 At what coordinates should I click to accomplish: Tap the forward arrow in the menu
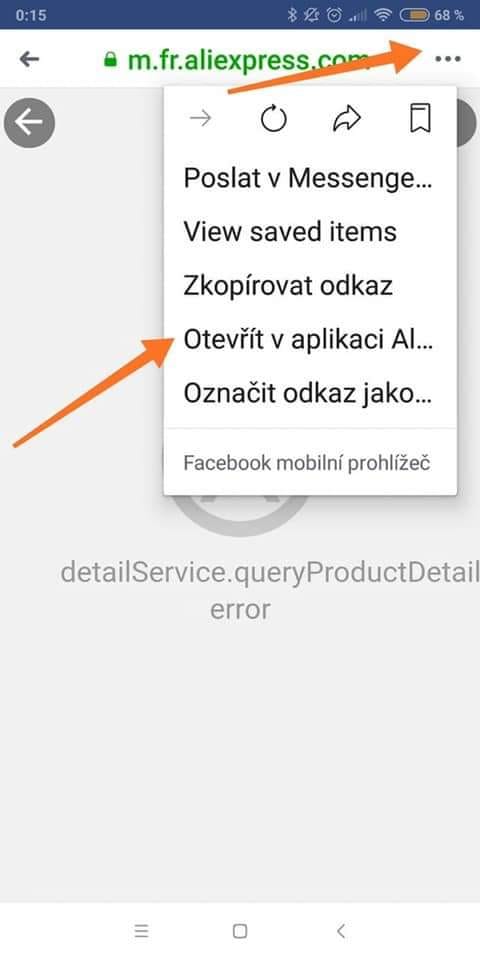200,119
